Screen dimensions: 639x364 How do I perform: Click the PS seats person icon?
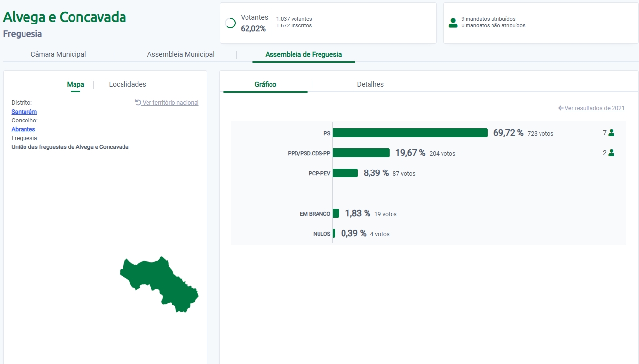pos(611,133)
